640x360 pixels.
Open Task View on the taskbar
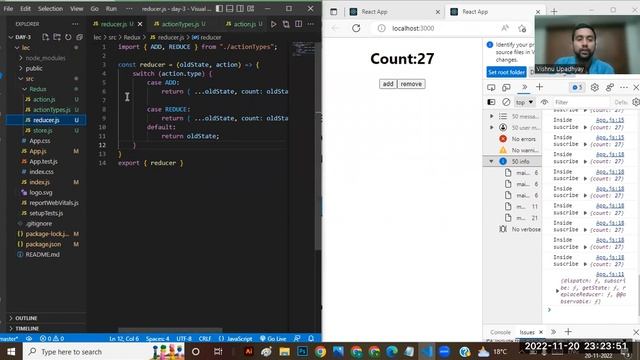point(218,351)
